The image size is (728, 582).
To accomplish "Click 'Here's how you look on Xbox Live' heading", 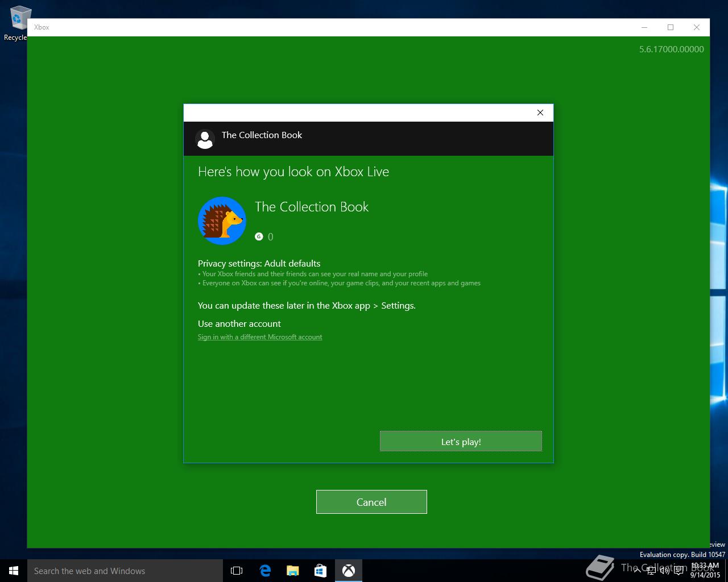I will click(x=293, y=172).
